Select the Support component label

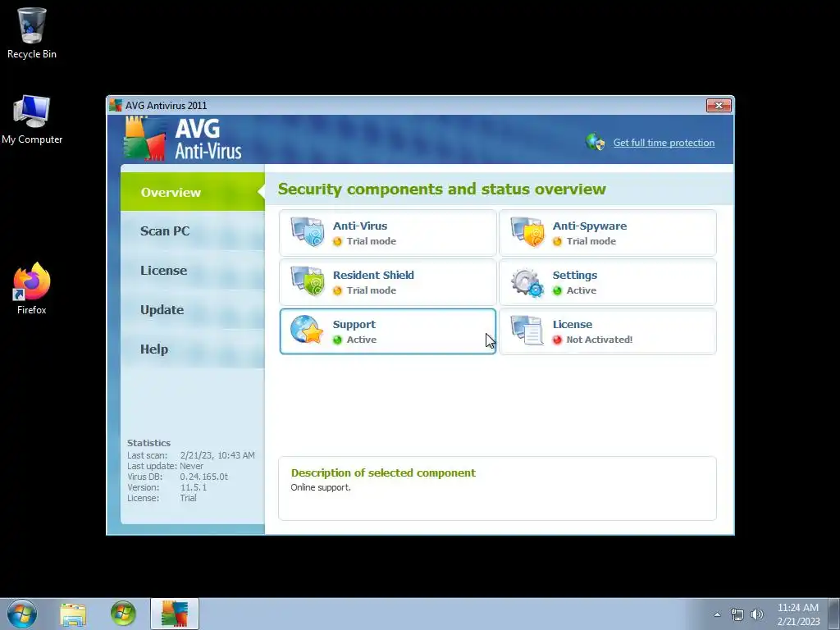click(354, 325)
